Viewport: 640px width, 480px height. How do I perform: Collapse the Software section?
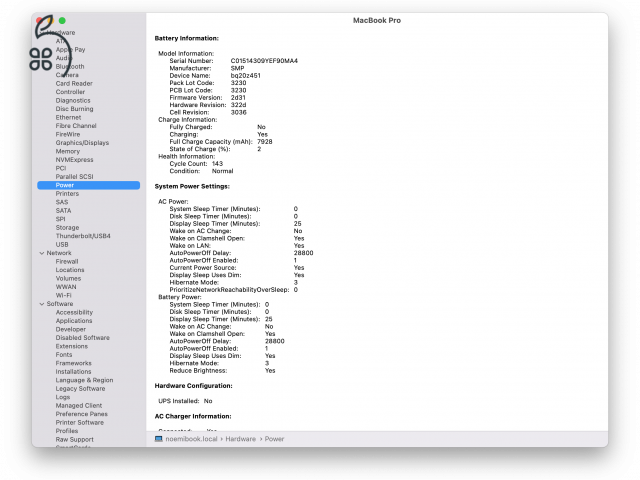[x=41, y=304]
